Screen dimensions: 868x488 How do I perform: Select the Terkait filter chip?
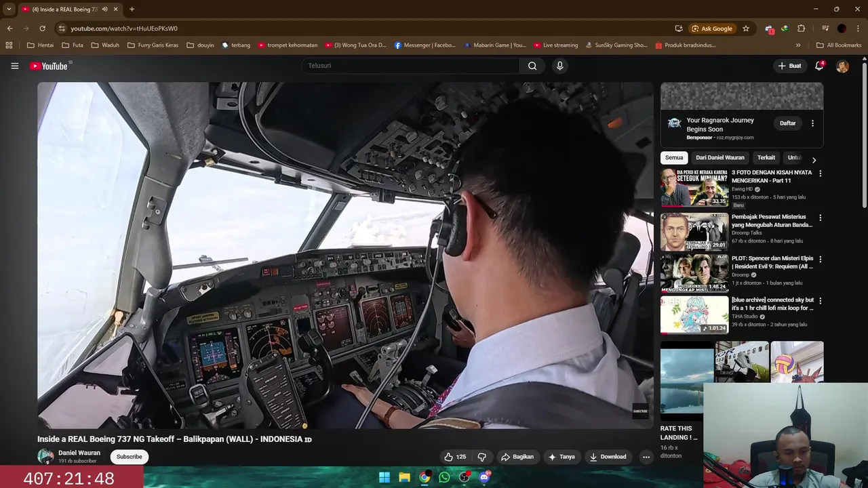coord(766,157)
